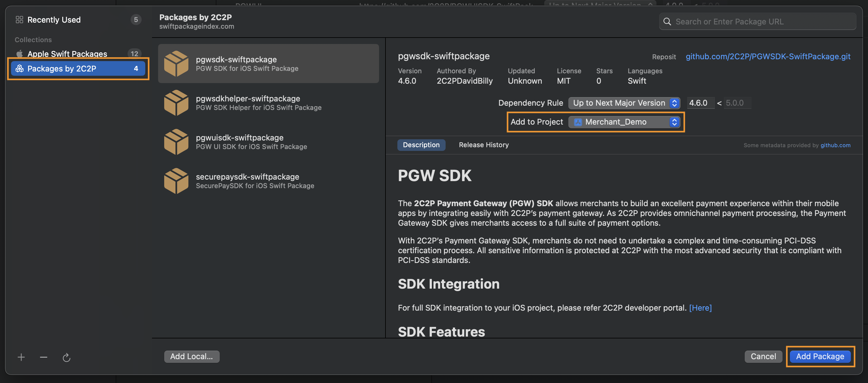The image size is (868, 383).
Task: Open the github.com/2C2P/PGWSDK-SwiftPackage.git repository link
Action: pos(768,56)
